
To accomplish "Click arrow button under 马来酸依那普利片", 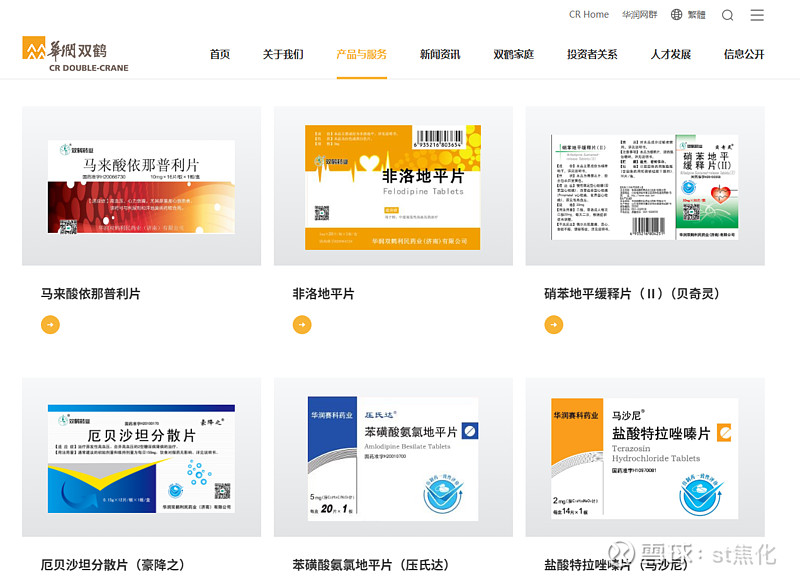I will [51, 324].
